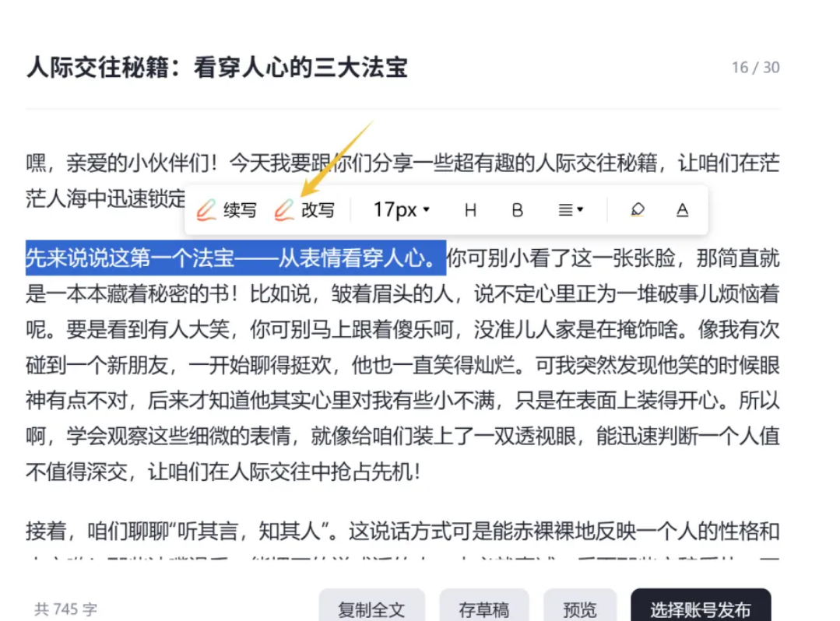Open the text alignment dropdown

(x=570, y=210)
